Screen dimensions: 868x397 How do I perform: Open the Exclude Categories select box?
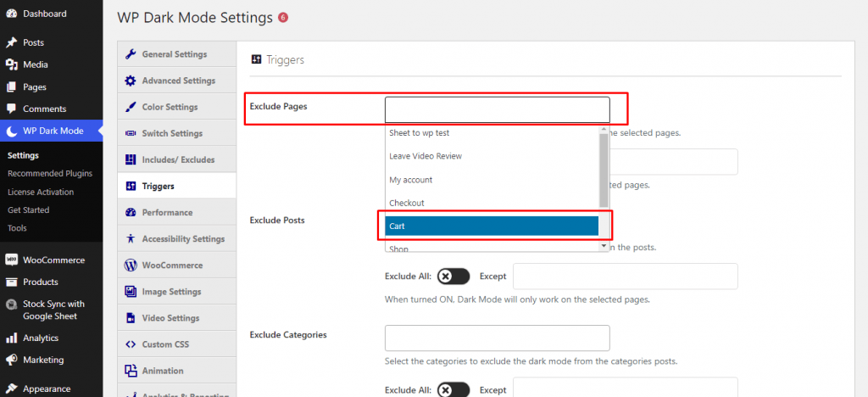click(x=497, y=338)
